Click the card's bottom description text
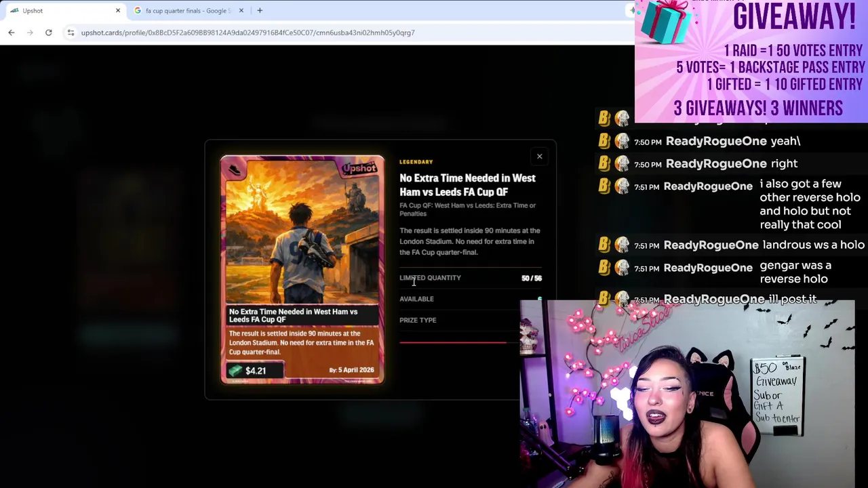 (302, 343)
